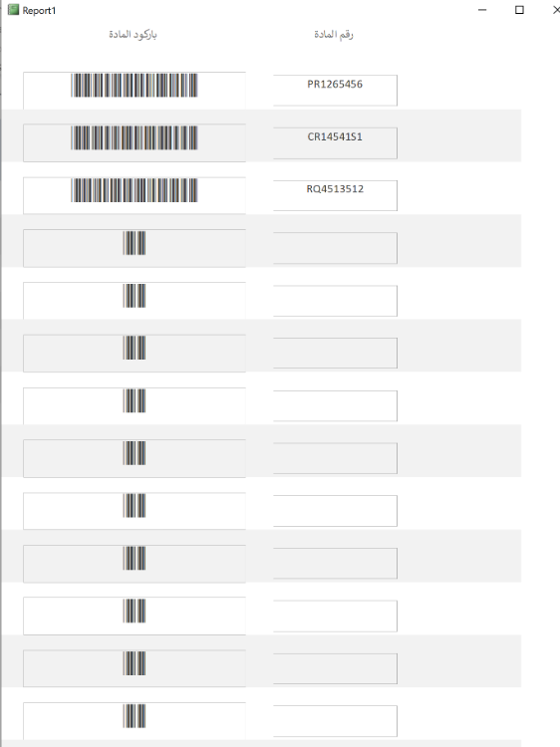Select the third short barcode in the list
Image resolution: width=560 pixels, height=747 pixels.
click(x=135, y=348)
